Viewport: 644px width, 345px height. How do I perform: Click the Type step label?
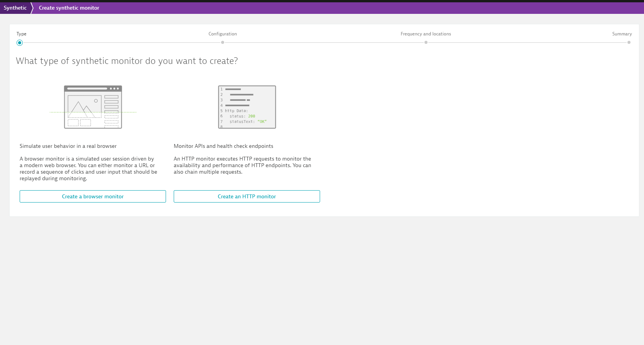click(x=22, y=34)
